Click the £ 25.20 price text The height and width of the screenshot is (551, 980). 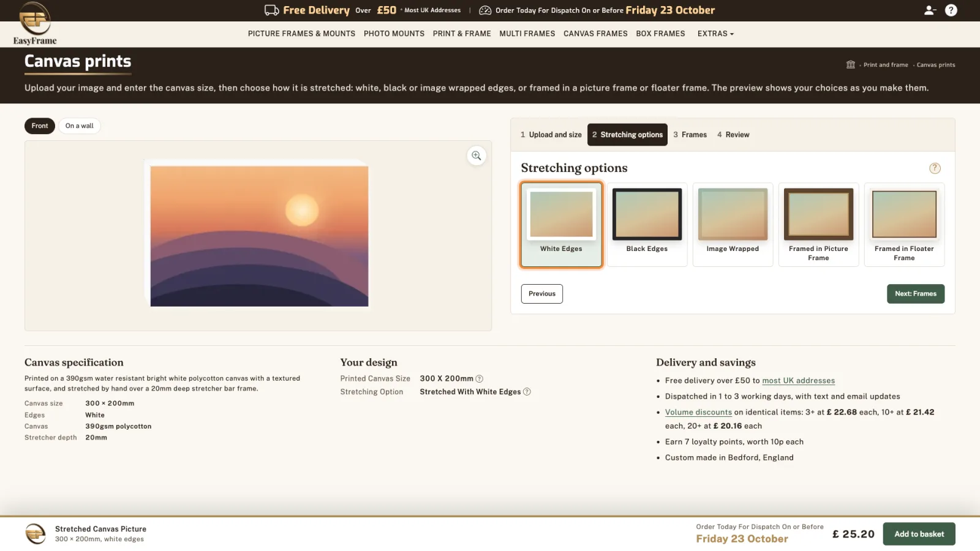click(853, 534)
